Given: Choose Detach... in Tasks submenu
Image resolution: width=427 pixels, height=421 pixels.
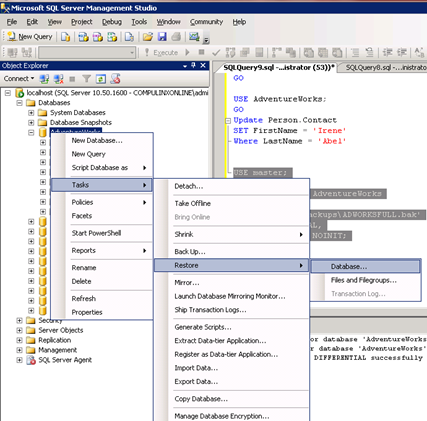Looking at the screenshot, I should coord(232,186).
